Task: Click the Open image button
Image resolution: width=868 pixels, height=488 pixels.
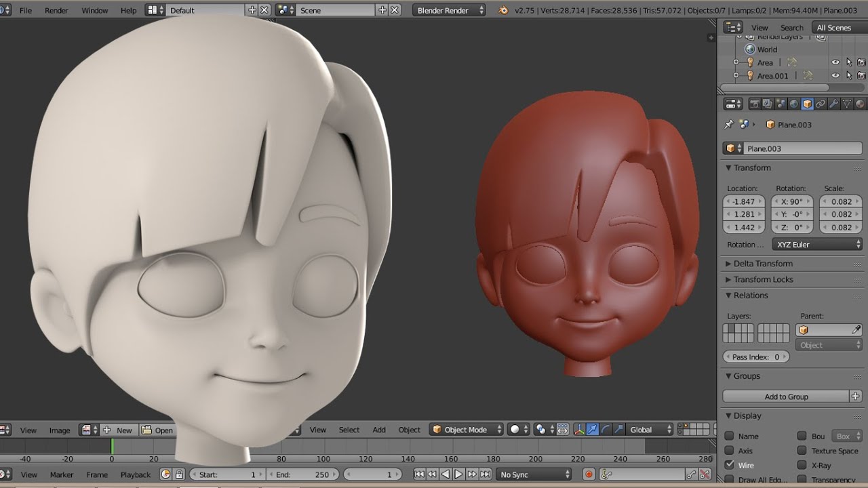Action: click(x=157, y=430)
